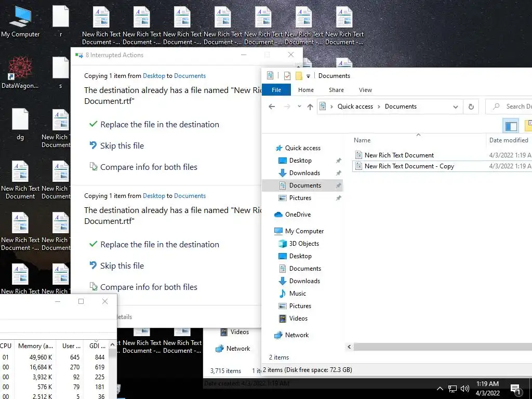Select the desktop file named dg
This screenshot has height=399, width=532.
pos(20,124)
